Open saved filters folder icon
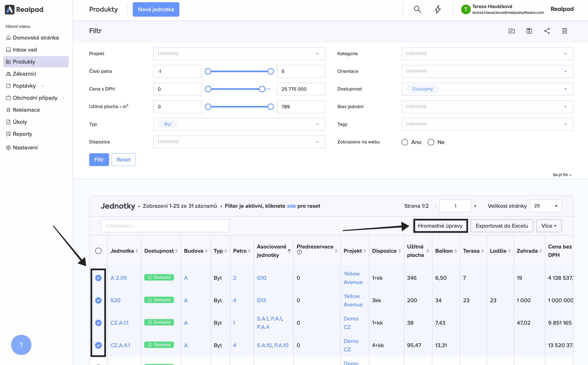588x365 pixels. (x=512, y=31)
